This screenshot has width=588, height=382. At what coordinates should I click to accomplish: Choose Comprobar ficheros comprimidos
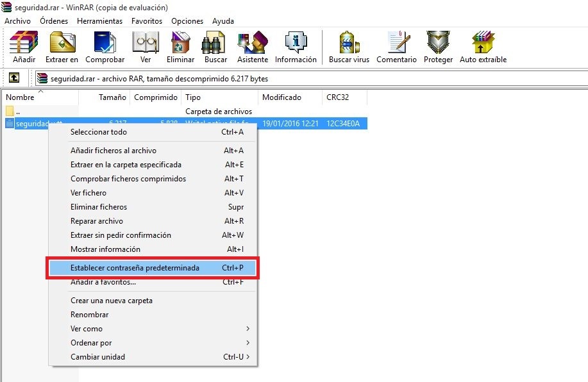[x=153, y=179]
